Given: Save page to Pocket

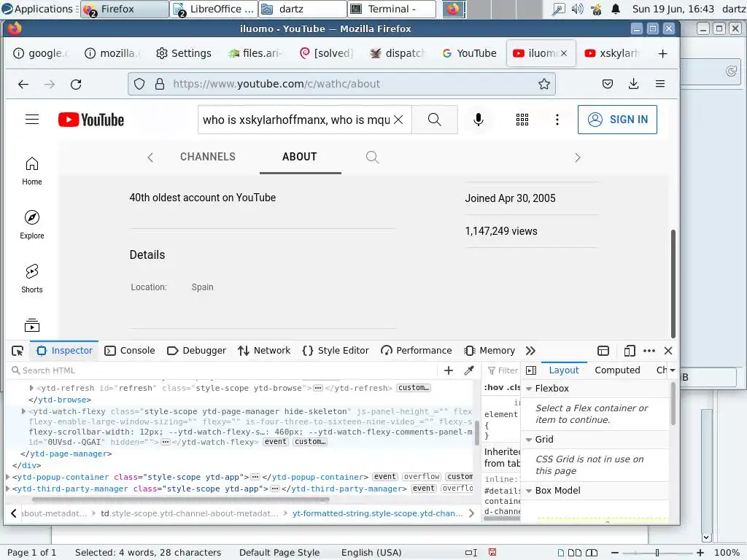Looking at the screenshot, I should (608, 85).
